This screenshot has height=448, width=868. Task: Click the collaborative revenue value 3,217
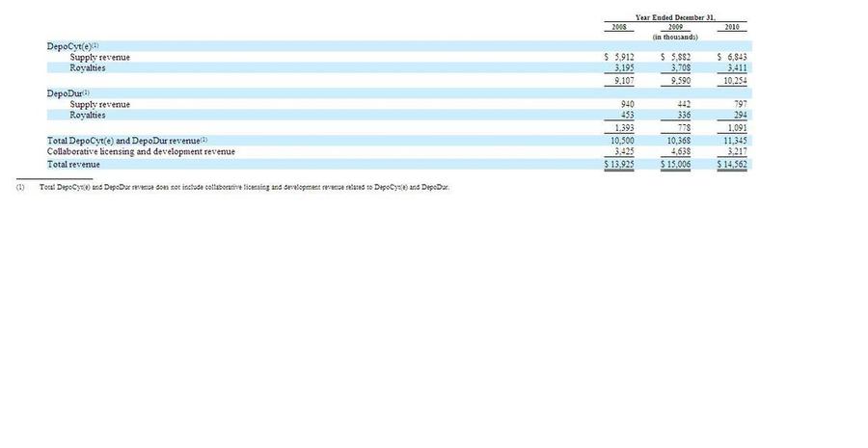pos(737,151)
